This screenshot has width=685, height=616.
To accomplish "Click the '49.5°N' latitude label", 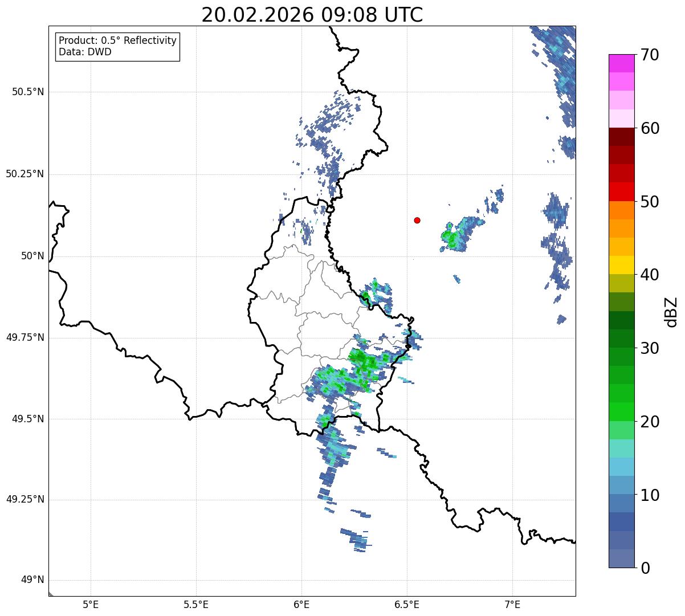I will (27, 419).
